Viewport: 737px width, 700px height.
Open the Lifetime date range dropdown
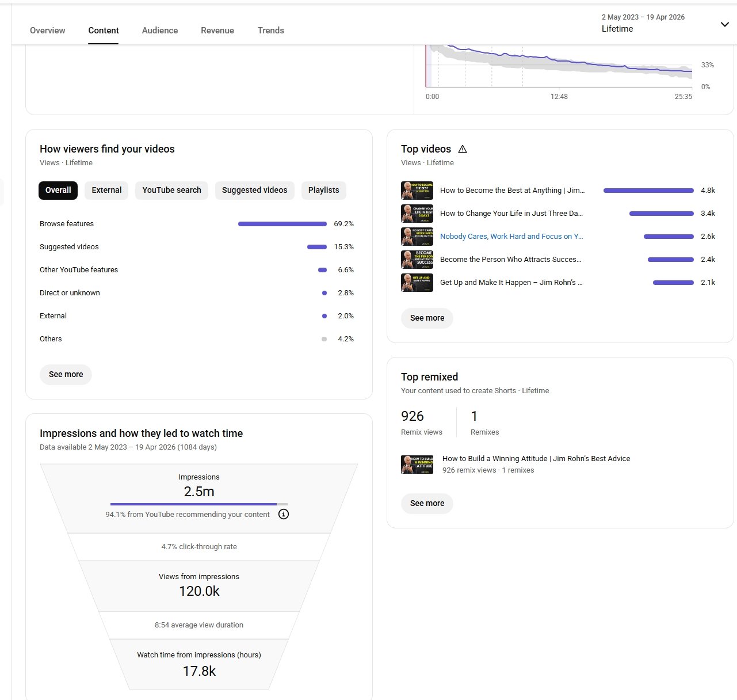pos(724,24)
